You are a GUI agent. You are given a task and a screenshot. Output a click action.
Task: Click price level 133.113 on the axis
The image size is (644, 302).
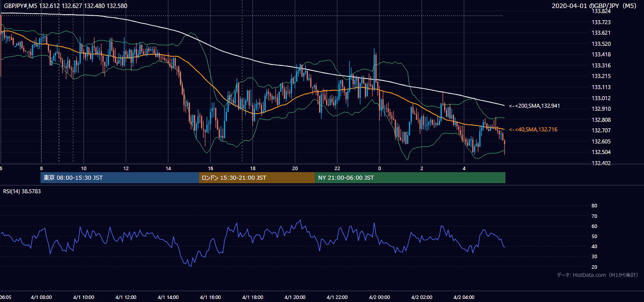601,87
